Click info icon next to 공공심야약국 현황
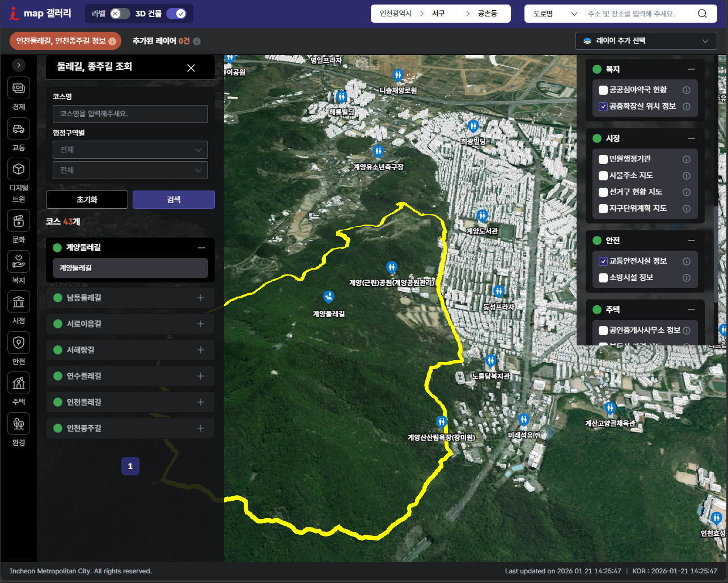 coord(686,90)
